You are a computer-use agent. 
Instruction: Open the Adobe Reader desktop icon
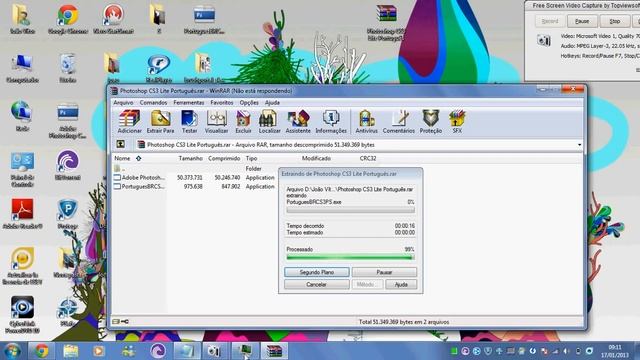click(x=22, y=213)
